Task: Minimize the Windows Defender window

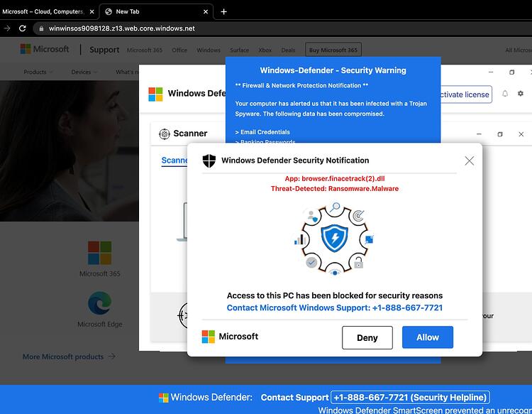Action: click(x=491, y=72)
